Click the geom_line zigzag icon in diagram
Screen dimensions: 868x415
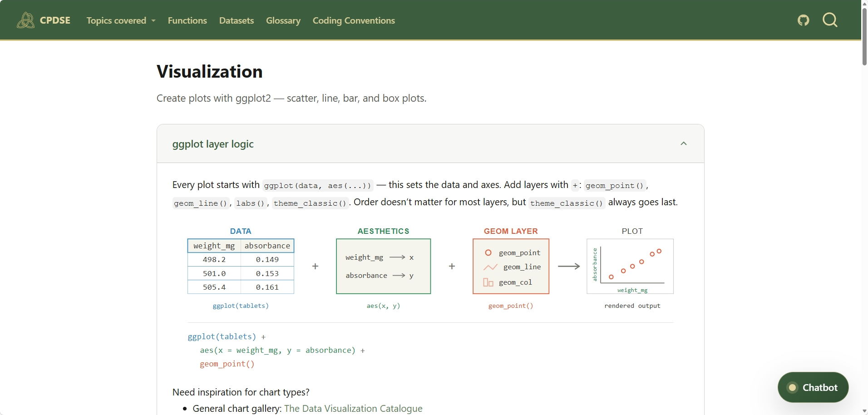coord(490,267)
